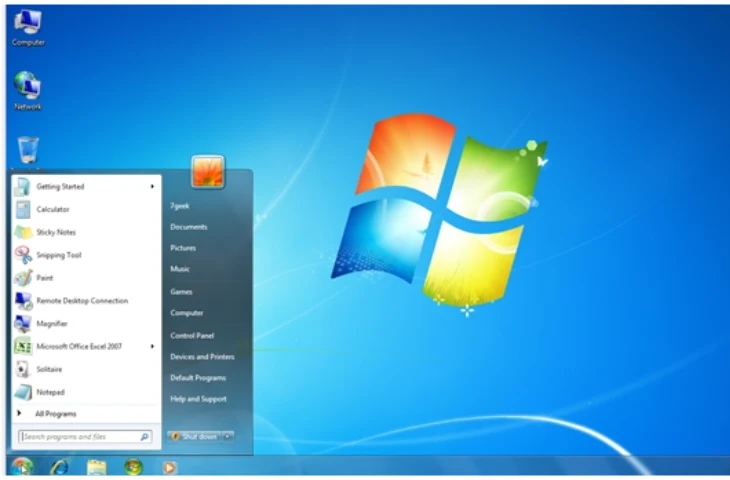Select Control Panel in the Start menu

(x=192, y=335)
